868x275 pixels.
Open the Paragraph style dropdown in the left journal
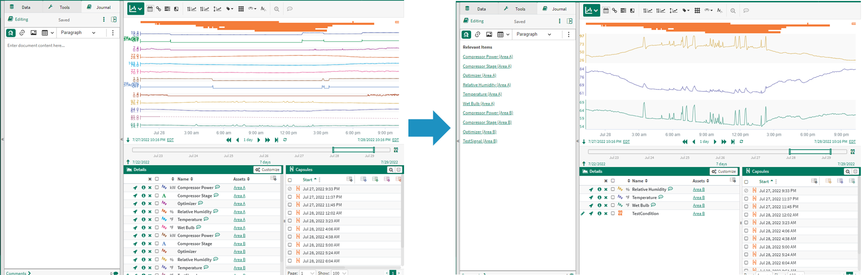pos(77,33)
